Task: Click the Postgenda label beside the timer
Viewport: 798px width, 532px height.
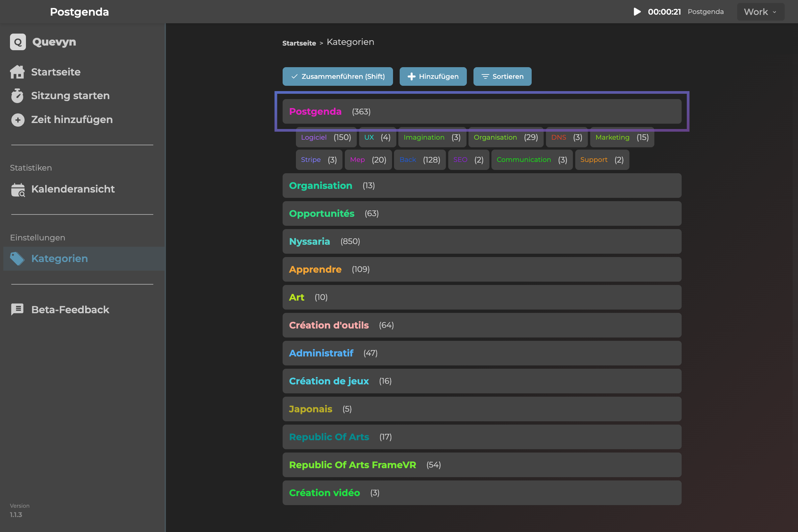Action: pyautogui.click(x=705, y=12)
